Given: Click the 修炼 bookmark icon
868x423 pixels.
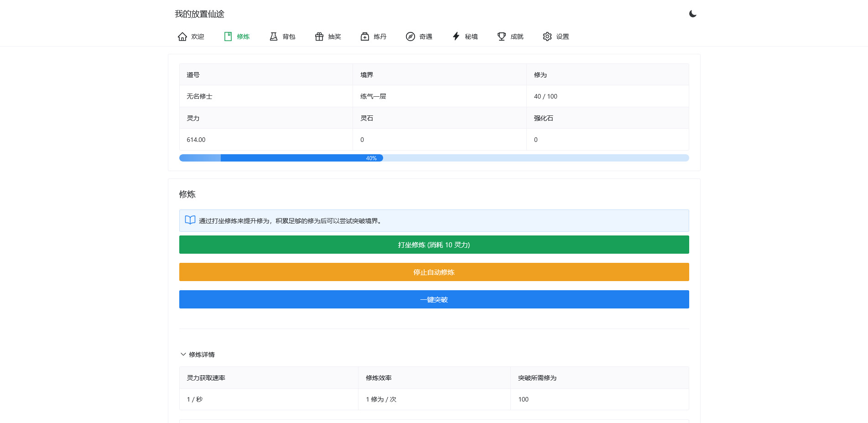Looking at the screenshot, I should point(228,36).
